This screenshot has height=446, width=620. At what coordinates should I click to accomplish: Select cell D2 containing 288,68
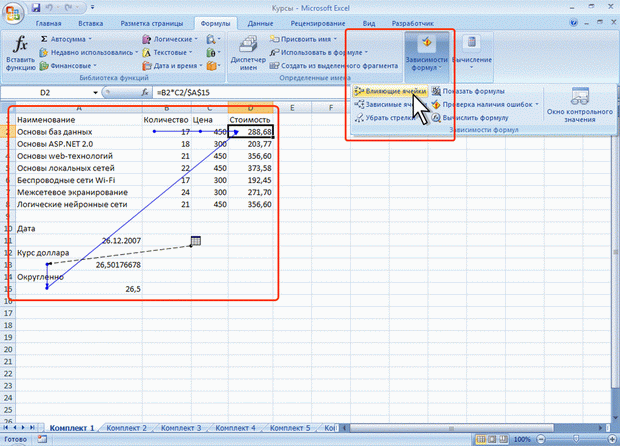251,131
